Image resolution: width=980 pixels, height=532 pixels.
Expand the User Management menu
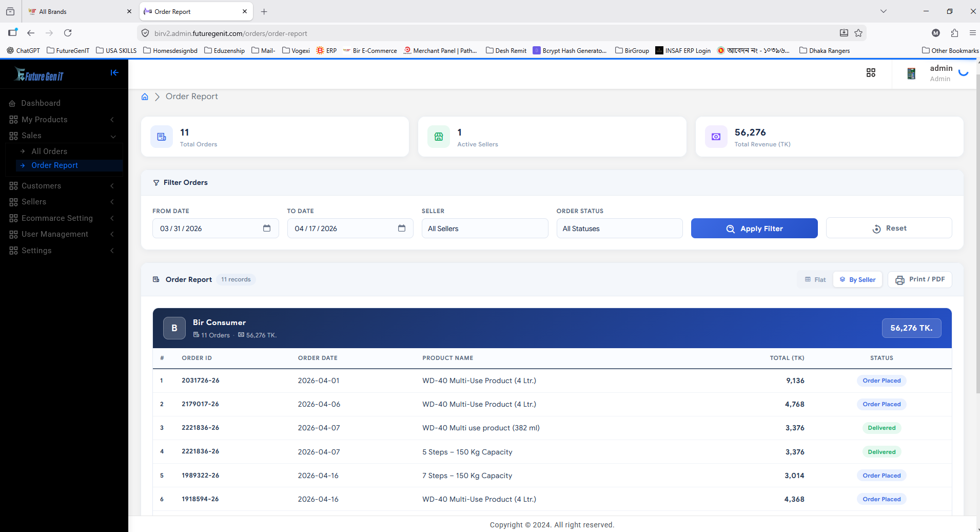pyautogui.click(x=62, y=234)
